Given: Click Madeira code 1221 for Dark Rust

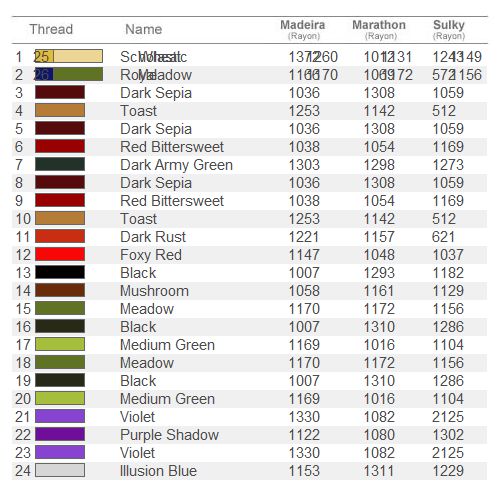Looking at the screenshot, I should [304, 237].
